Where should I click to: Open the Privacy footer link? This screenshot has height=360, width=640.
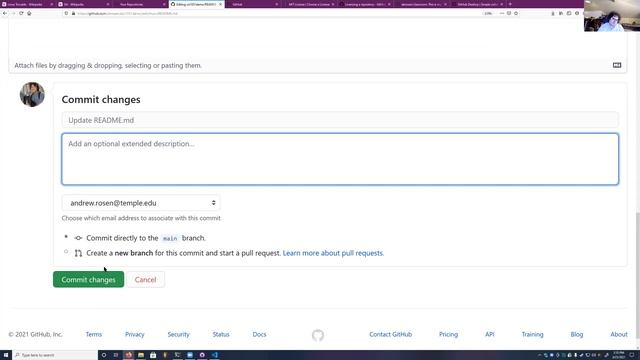[135, 334]
